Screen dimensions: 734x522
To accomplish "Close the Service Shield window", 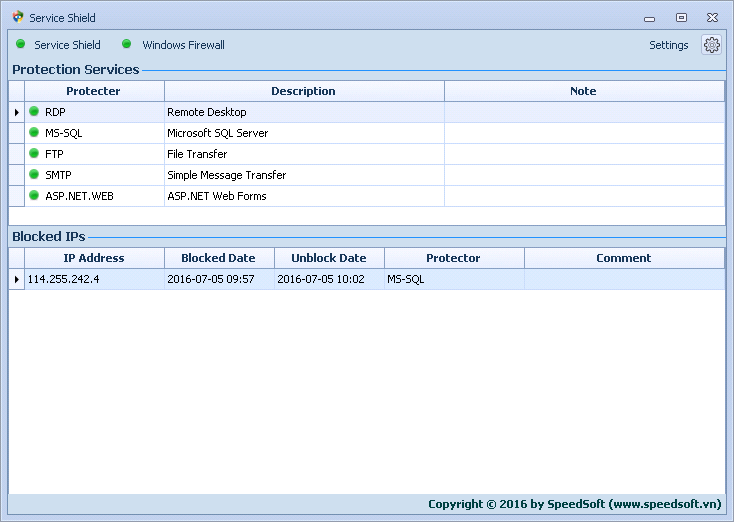I will point(712,18).
